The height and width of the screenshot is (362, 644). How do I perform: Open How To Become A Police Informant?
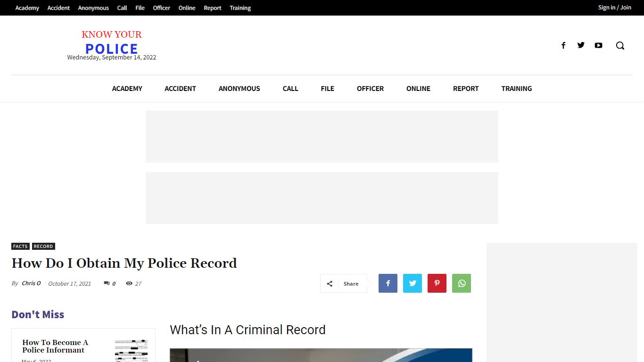click(x=55, y=346)
